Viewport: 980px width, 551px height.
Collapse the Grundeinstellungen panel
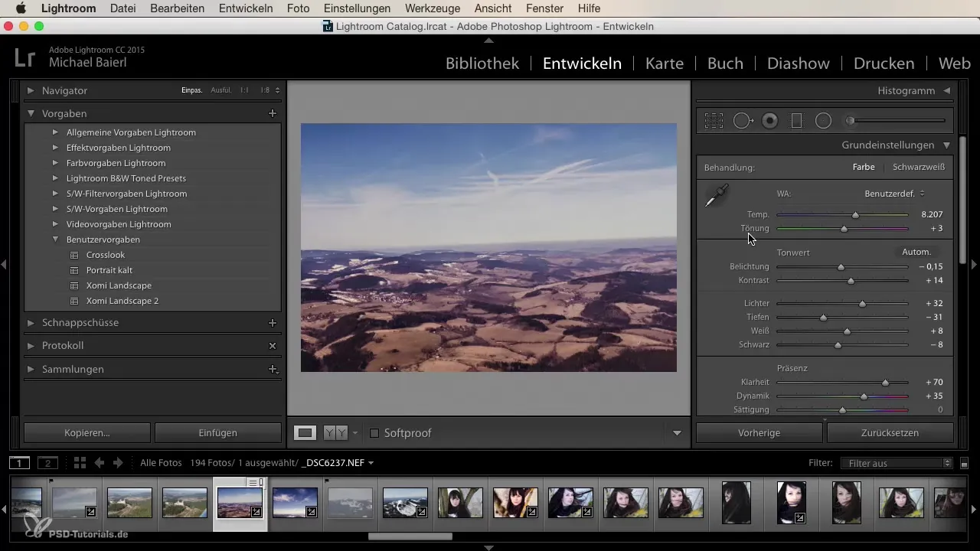[947, 145]
